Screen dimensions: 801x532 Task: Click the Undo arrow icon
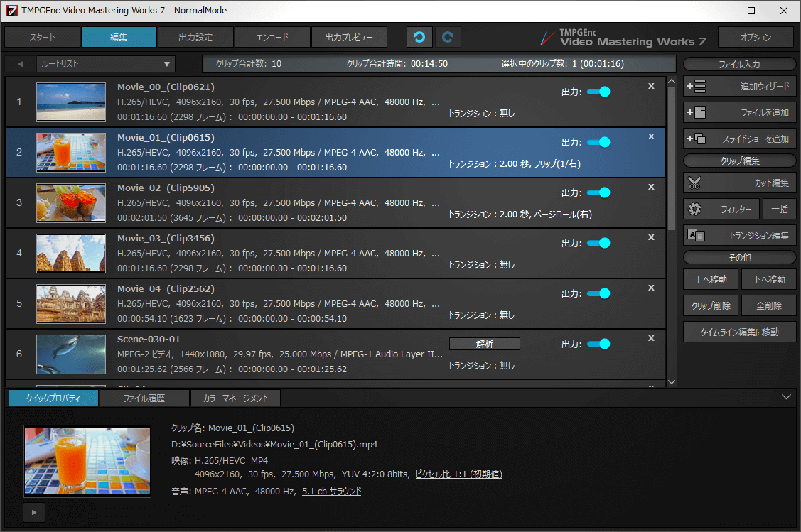(x=419, y=36)
